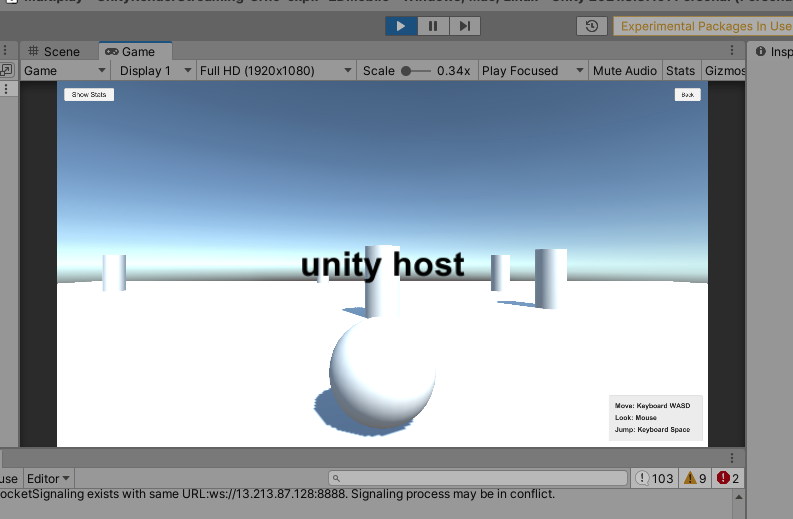The width and height of the screenshot is (793, 519).
Task: Advance one frame with Step button
Action: (465, 26)
